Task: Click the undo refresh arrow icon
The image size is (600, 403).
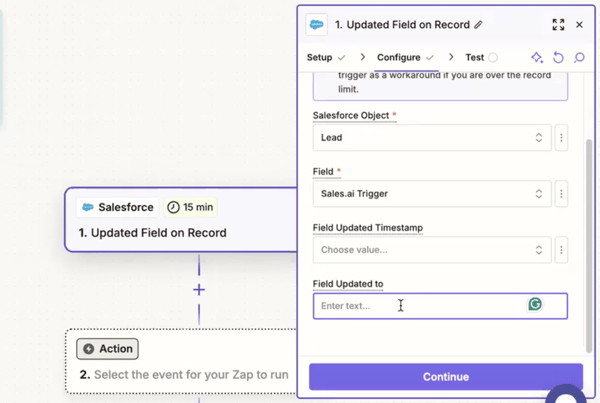Action: tap(558, 57)
